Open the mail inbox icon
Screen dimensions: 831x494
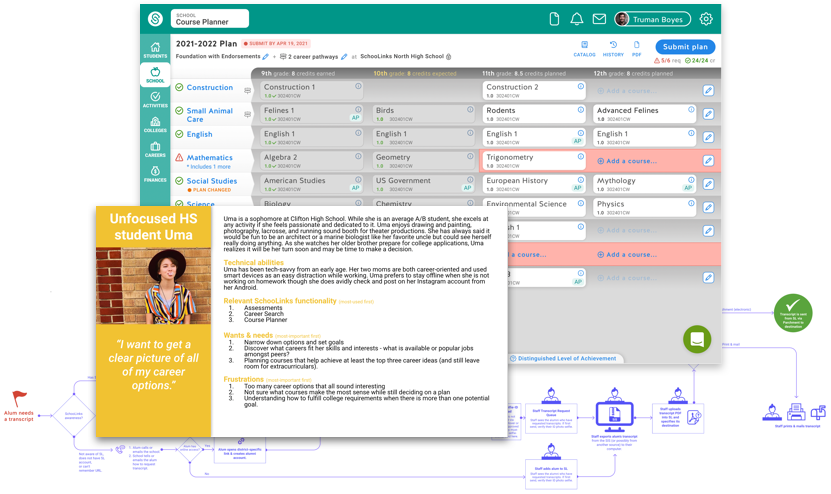599,19
